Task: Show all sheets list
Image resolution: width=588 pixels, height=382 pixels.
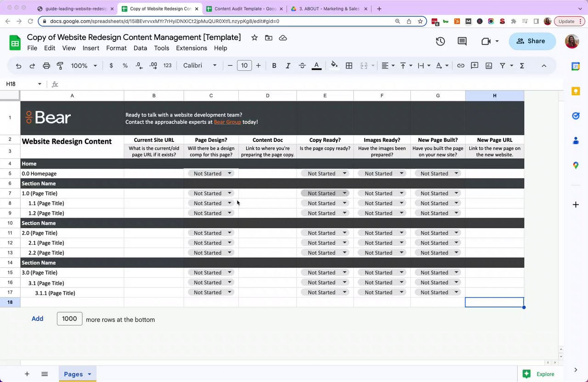Action: click(x=45, y=374)
